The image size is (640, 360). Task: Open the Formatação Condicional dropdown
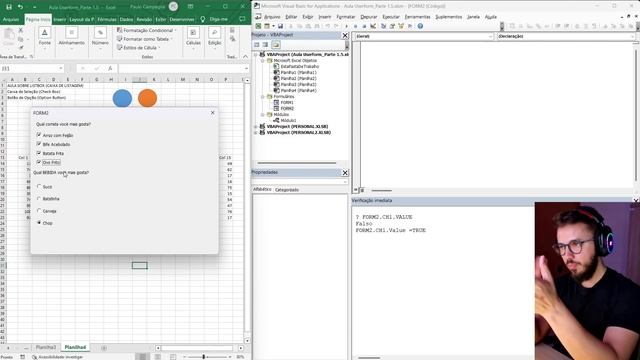[147, 30]
